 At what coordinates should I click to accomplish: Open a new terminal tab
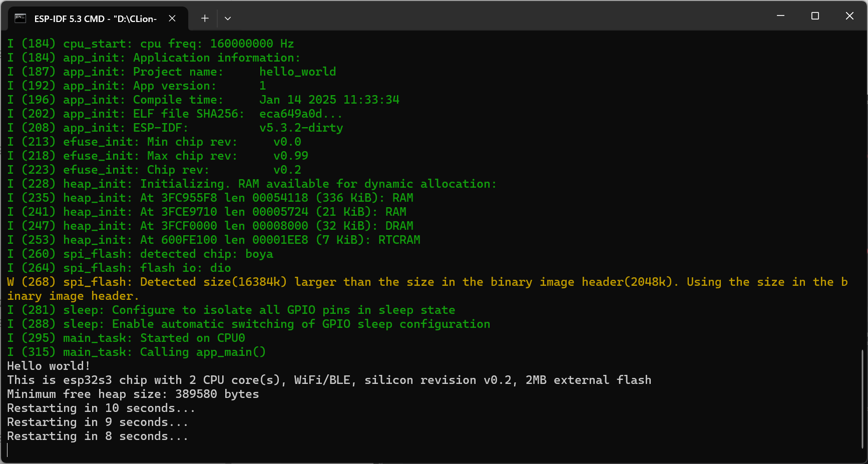[x=205, y=19]
